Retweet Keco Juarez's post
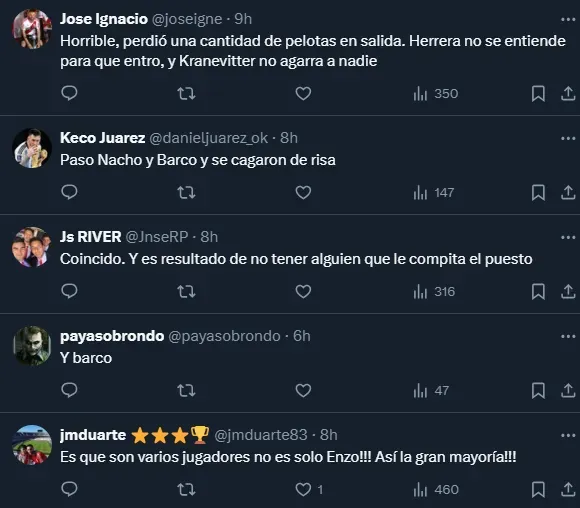Image resolution: width=580 pixels, height=508 pixels. coord(186,192)
